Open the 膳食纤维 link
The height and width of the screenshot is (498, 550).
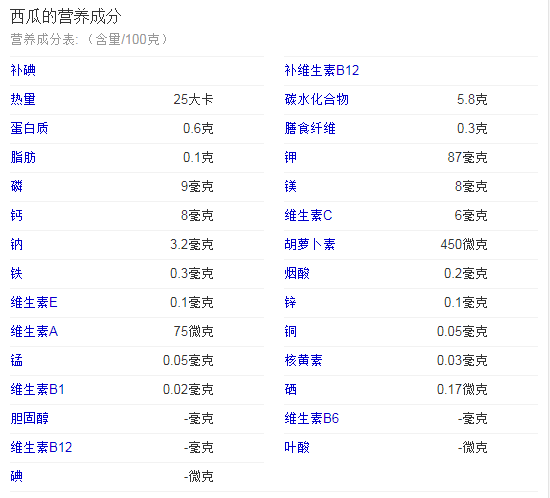tap(310, 128)
